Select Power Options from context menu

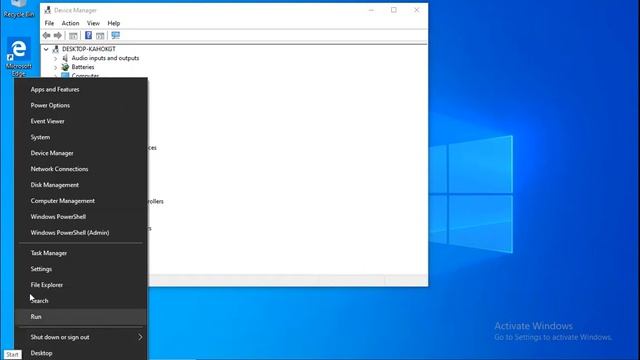point(81,105)
